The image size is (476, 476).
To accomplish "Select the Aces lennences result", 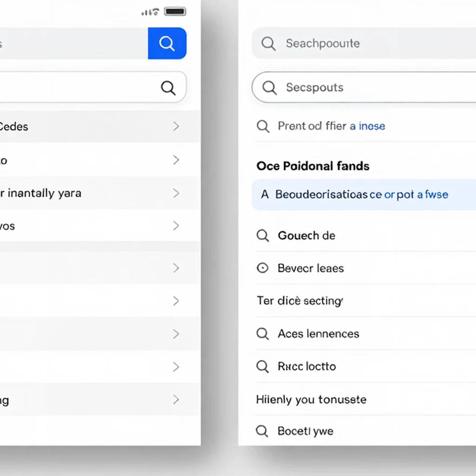I will (318, 334).
